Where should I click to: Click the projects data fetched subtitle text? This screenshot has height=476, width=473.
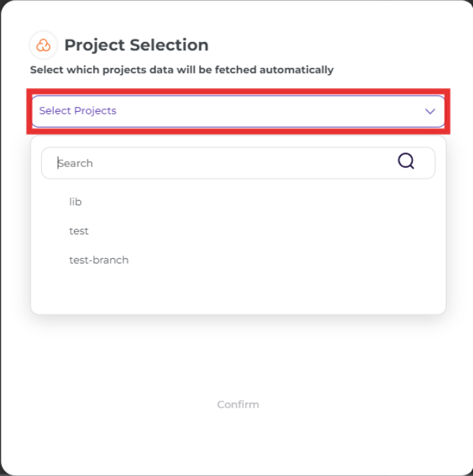pos(182,70)
